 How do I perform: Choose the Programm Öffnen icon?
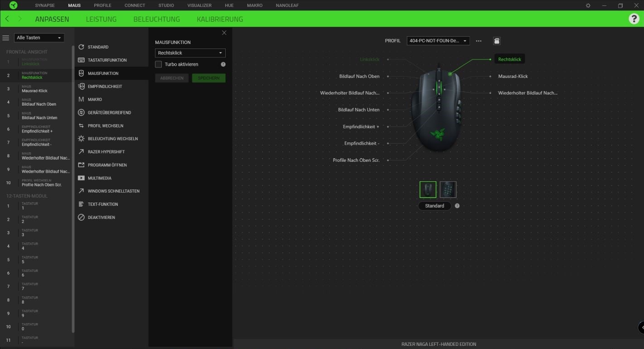(x=82, y=165)
